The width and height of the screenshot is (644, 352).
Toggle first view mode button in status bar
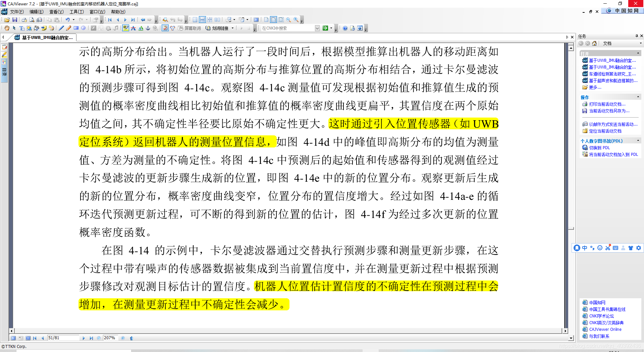(13, 338)
